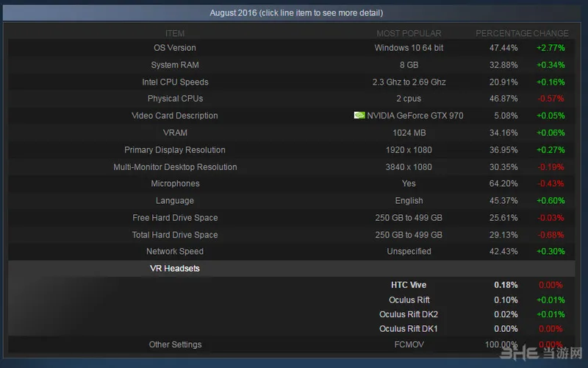Click the -0.19% change value
588x368 pixels.
[x=551, y=167]
